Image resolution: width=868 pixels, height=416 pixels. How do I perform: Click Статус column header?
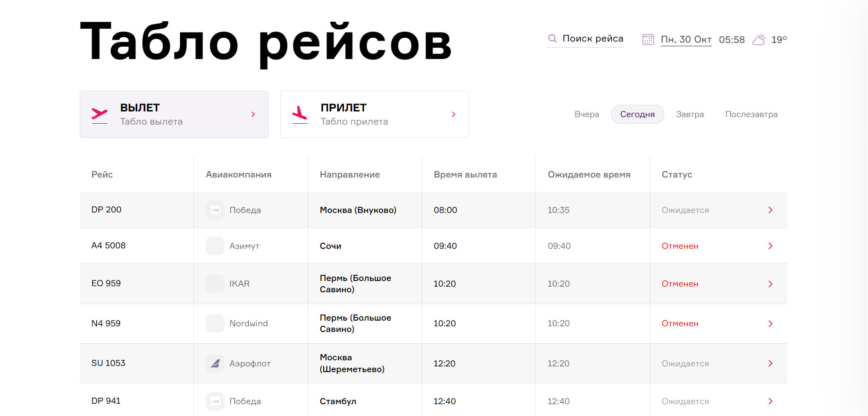(677, 175)
